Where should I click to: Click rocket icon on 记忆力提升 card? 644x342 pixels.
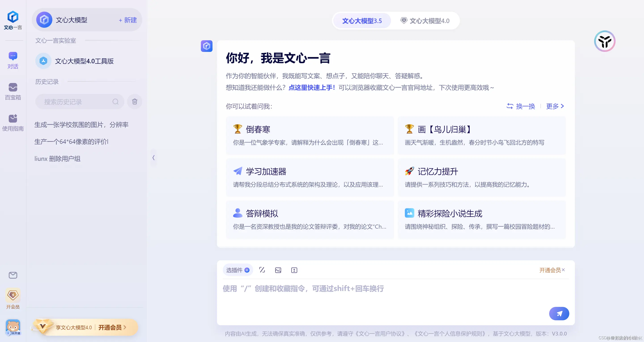click(409, 171)
